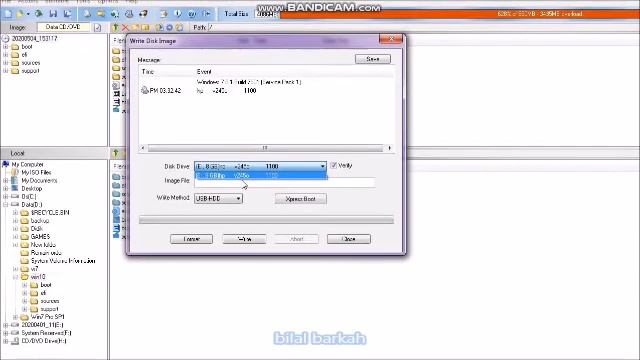
Task: Click the yellow folder icon after New Folder
Action: coord(145,27)
